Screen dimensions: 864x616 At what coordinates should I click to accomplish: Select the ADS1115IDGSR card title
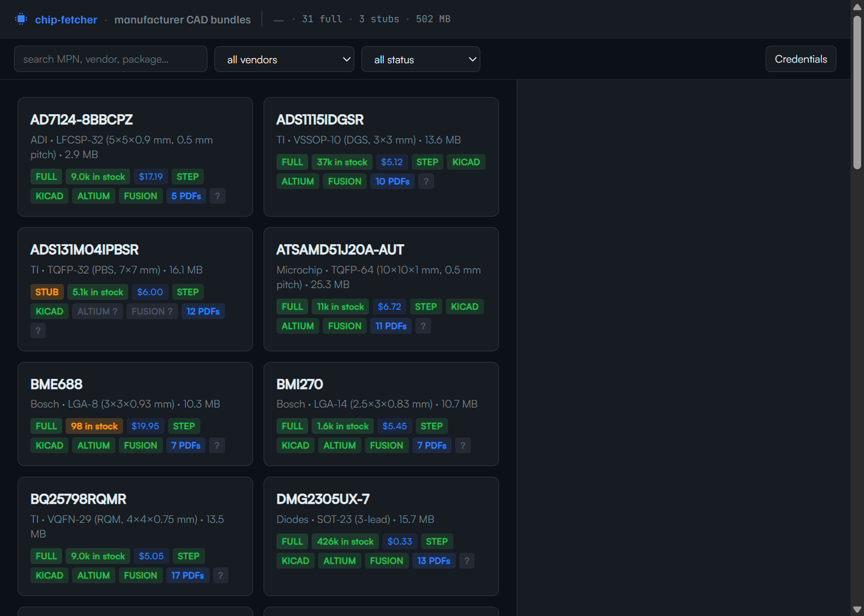pos(320,119)
